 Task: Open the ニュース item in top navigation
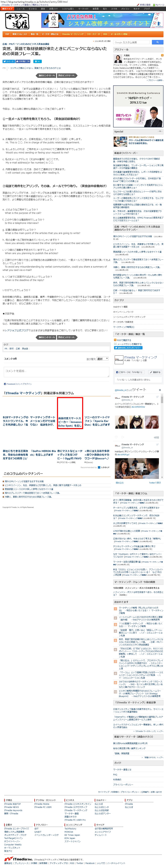point(20,9)
